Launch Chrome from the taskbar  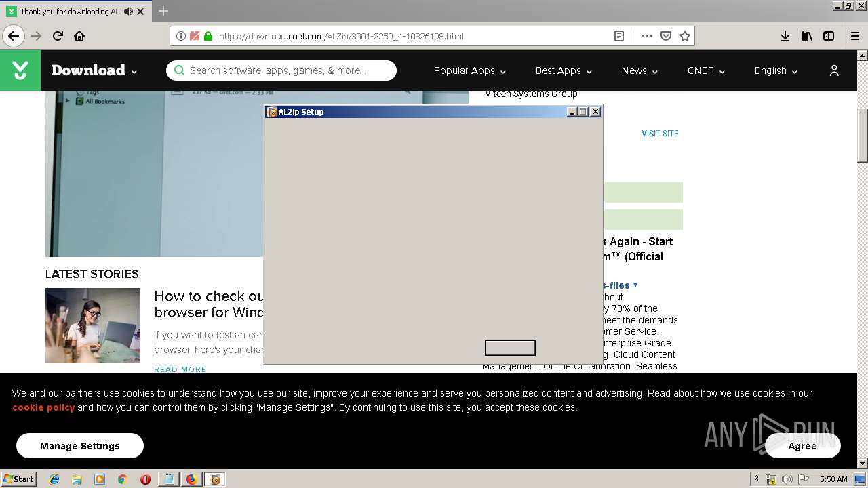pos(122,479)
